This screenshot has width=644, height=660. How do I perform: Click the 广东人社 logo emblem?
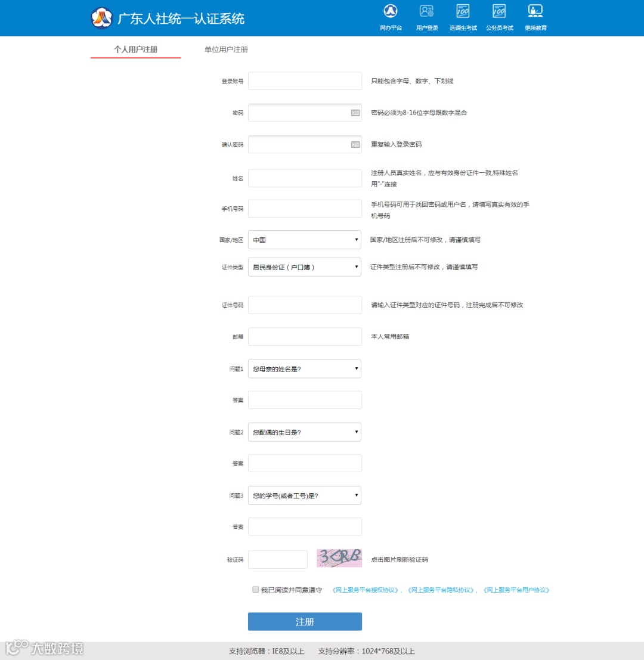click(102, 18)
